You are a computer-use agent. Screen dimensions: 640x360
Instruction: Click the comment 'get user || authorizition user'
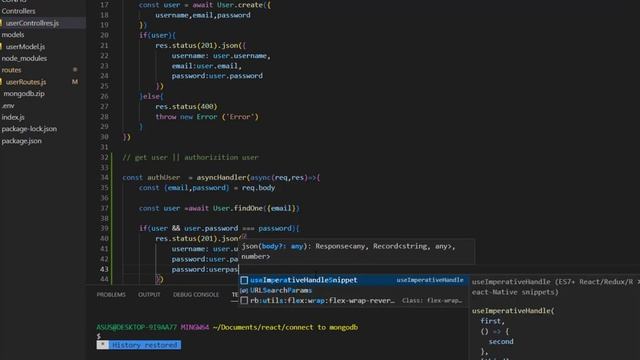point(196,158)
